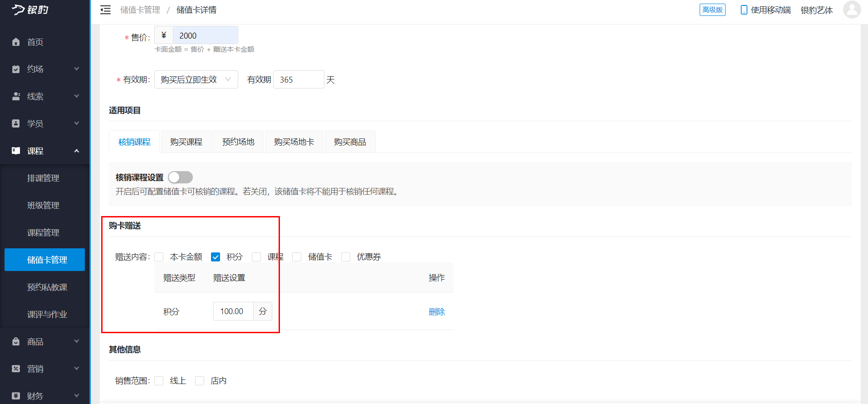The image size is (868, 404).
Task: Click 删除 in the 积分 gift row
Action: [436, 312]
